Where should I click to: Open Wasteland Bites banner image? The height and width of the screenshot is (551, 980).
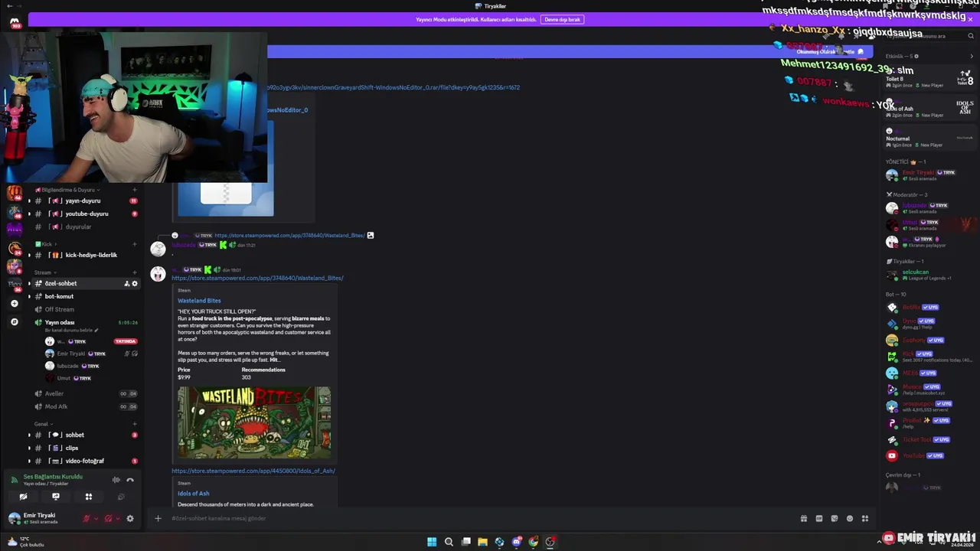click(x=254, y=422)
